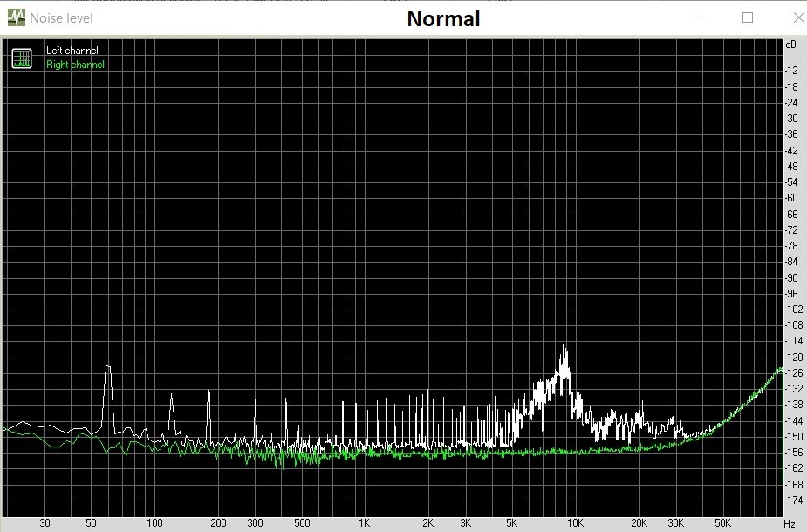Click the Normal heading text
Screen dimensions: 807x532
pyautogui.click(x=444, y=19)
